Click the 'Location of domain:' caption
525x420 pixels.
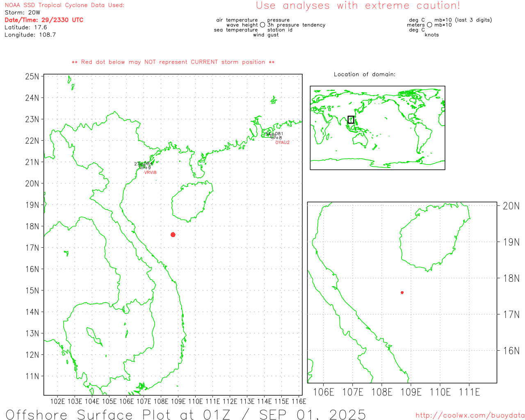tap(365, 74)
